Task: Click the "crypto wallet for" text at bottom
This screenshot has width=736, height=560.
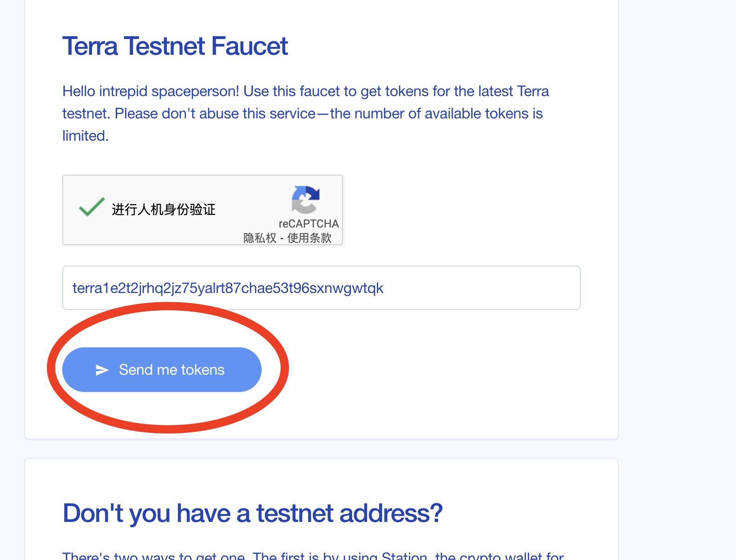Action: tap(511, 556)
